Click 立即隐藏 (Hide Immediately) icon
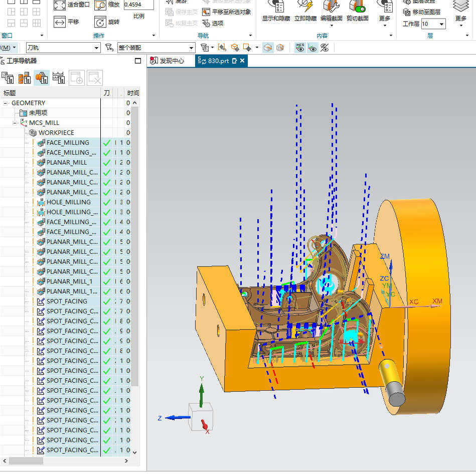Viewport: 476px width, 476px height. 305,7
